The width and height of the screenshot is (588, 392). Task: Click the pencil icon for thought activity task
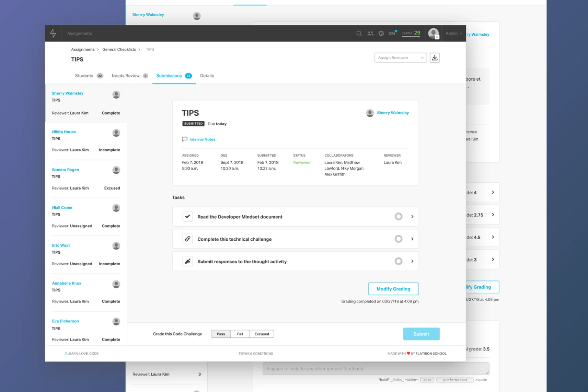pos(187,261)
